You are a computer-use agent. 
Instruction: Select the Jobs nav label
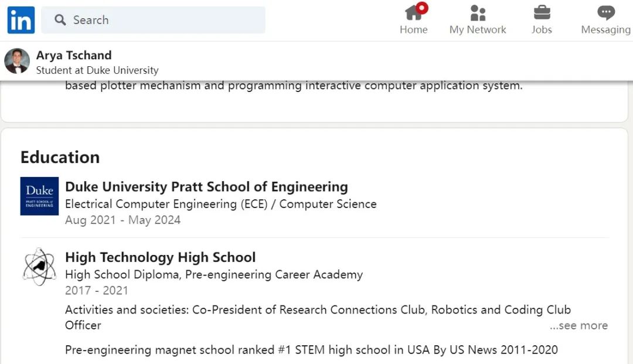pos(542,29)
